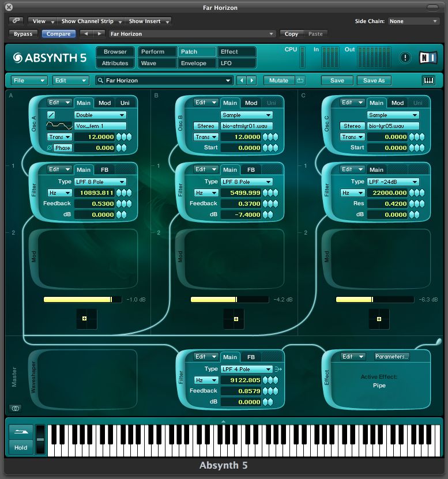
Task: Click the channel A pan position pad
Action: point(87,319)
